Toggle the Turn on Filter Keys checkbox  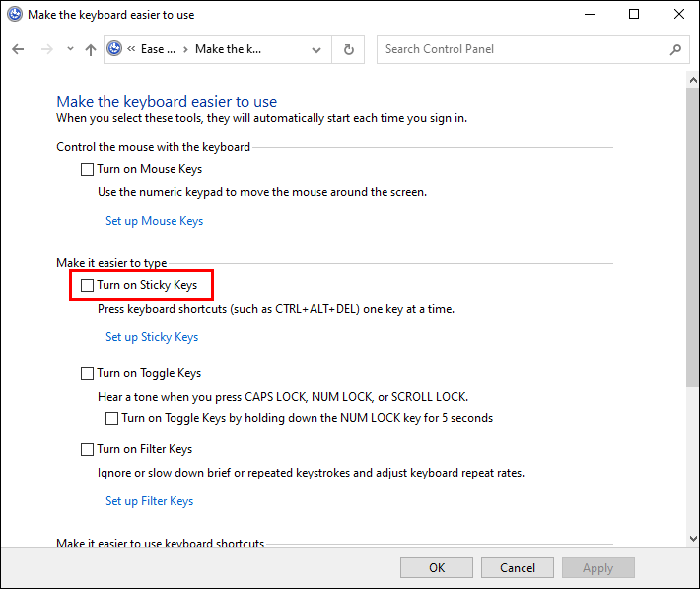(88, 449)
